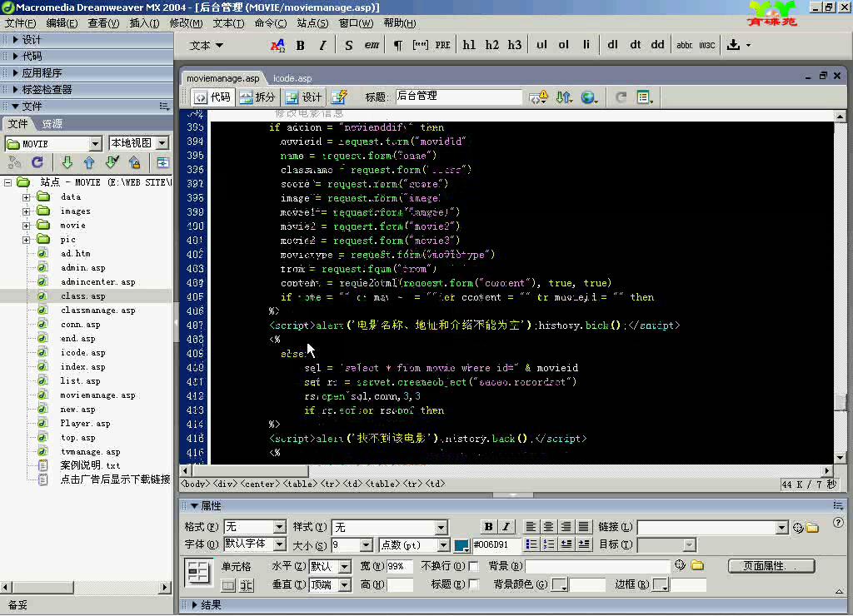Viewport: 853px width, 616px height.
Task: Toggle right alignment in Properties
Action: pos(566,526)
